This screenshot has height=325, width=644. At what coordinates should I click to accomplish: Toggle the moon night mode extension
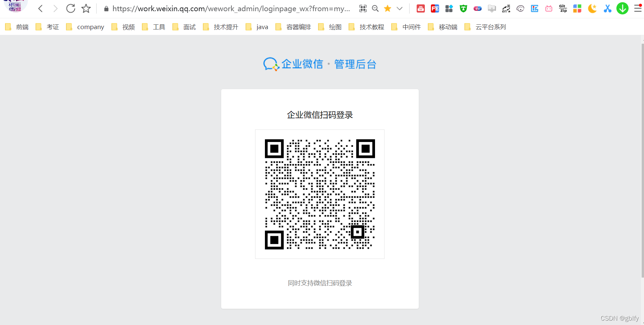pyautogui.click(x=592, y=8)
